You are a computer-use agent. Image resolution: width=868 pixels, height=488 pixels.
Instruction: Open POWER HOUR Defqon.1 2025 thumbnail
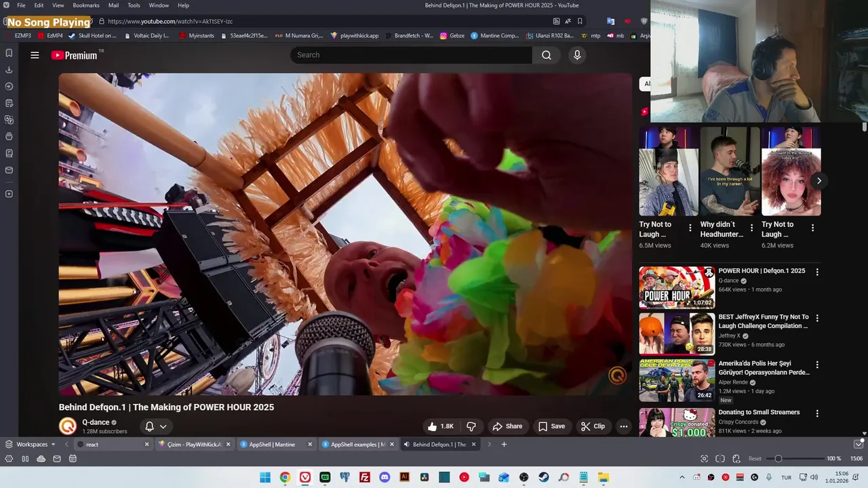[x=677, y=287]
